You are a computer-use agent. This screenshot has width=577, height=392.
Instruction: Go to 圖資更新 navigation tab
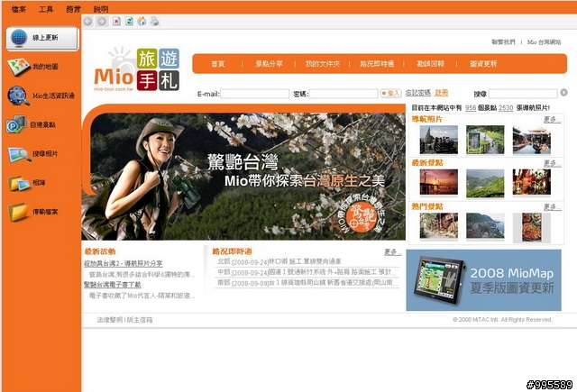pos(483,64)
